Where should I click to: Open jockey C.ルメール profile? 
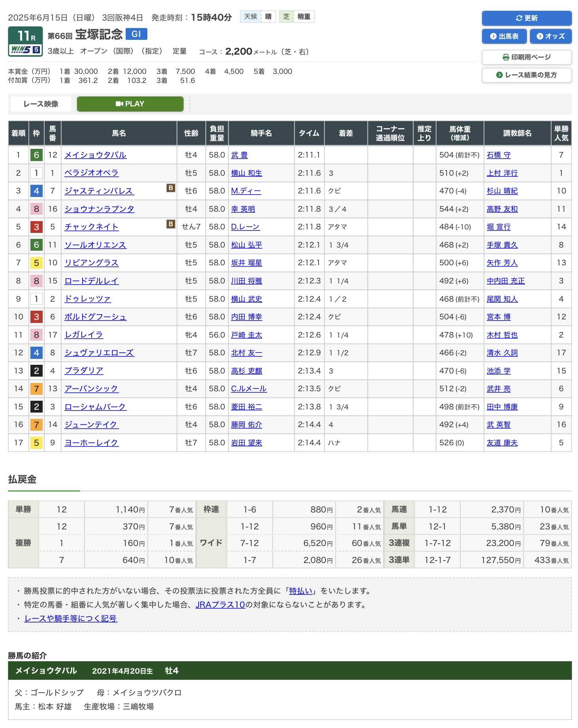point(249,388)
